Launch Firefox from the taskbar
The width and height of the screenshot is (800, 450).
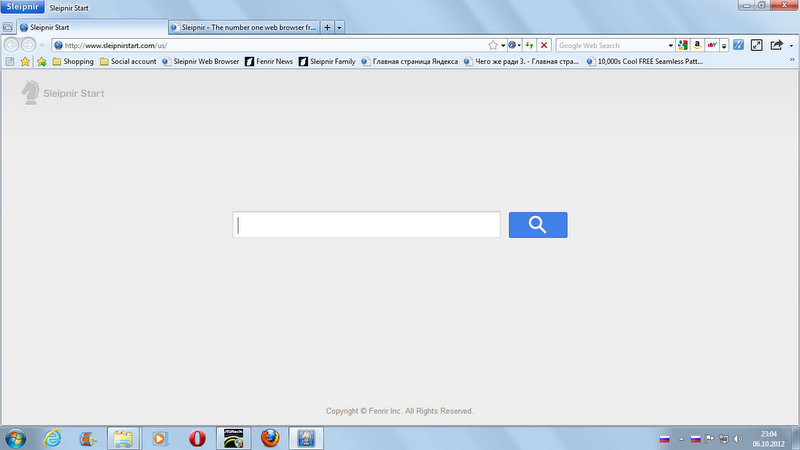[270, 438]
